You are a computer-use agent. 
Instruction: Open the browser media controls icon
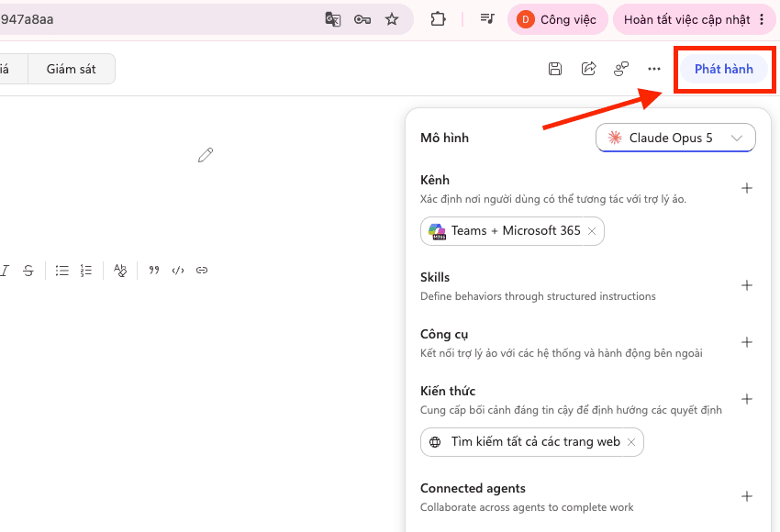pyautogui.click(x=487, y=19)
